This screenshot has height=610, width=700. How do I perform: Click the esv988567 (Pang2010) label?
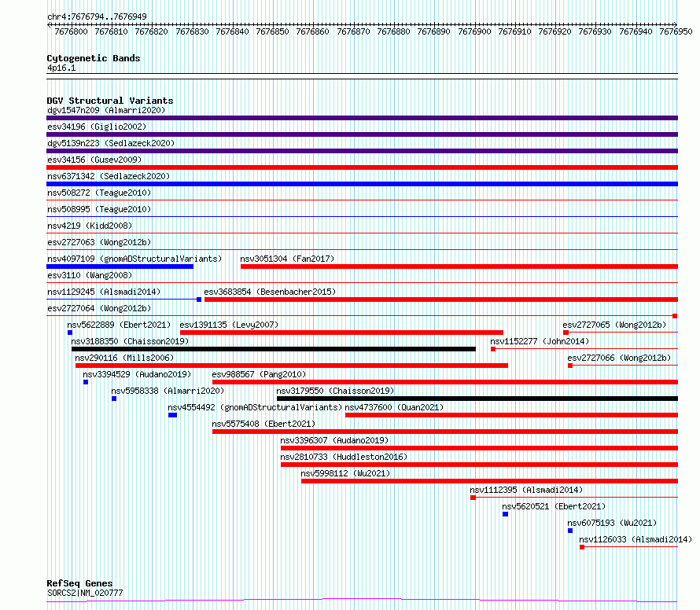(259, 374)
